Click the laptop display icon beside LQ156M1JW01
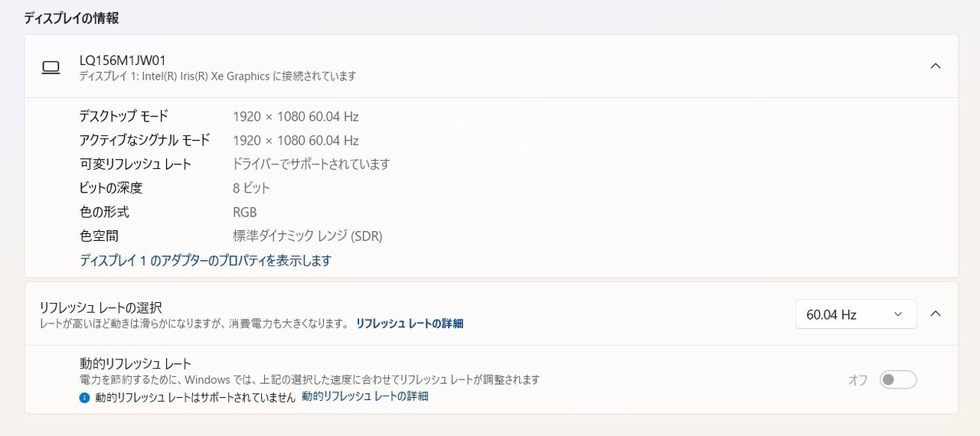This screenshot has height=436, width=980. pos(51,67)
